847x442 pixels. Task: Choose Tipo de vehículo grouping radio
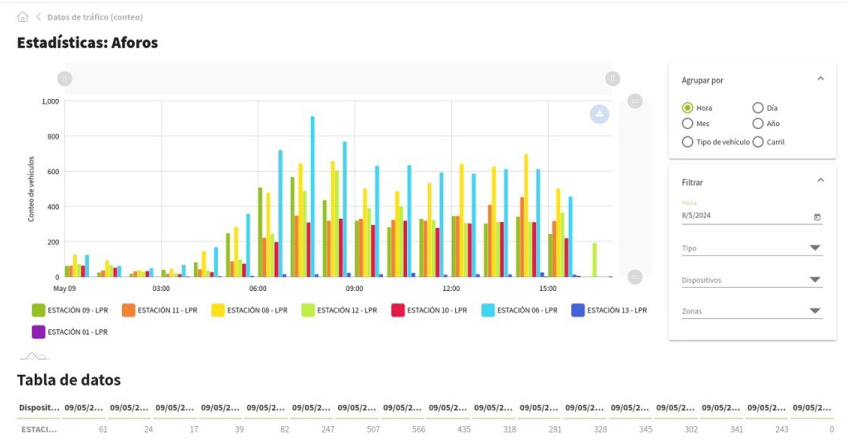click(x=688, y=142)
